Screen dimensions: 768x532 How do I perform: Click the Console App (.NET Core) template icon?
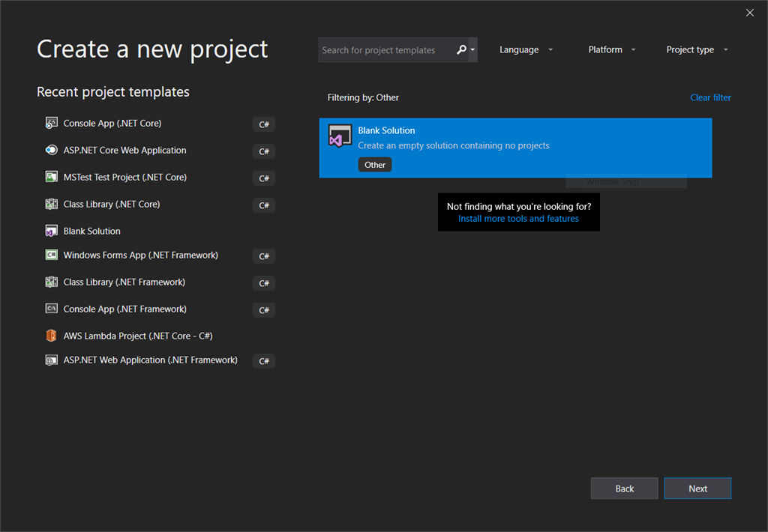[51, 123]
